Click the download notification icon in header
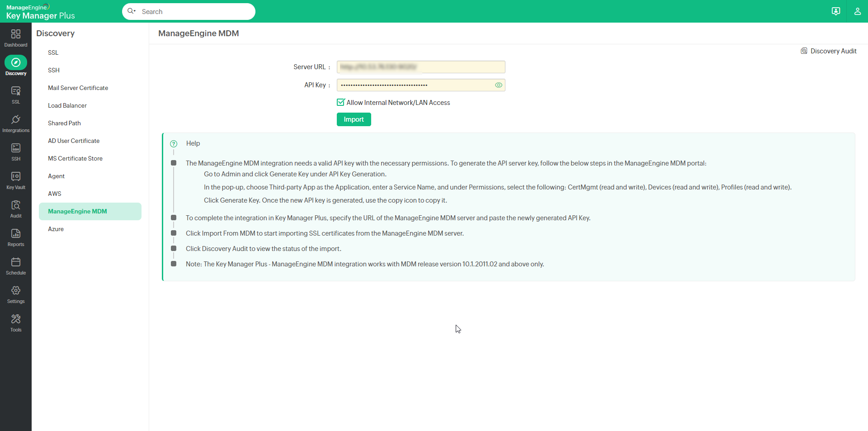Viewport: 868px width, 431px height. pyautogui.click(x=836, y=11)
